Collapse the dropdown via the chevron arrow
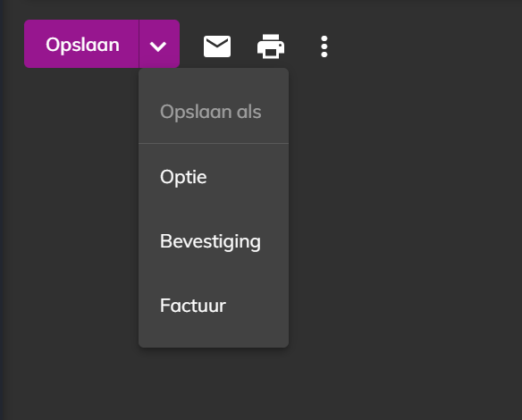The height and width of the screenshot is (420, 522). [x=159, y=44]
